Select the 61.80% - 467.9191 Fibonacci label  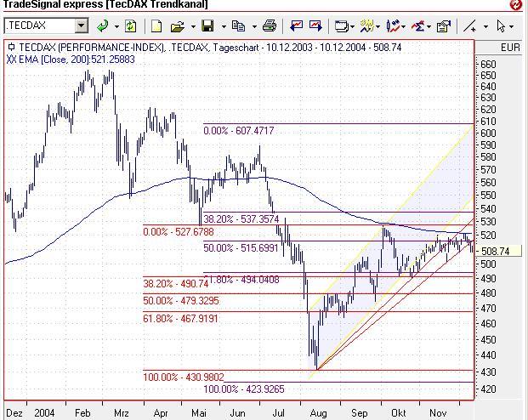pos(180,318)
